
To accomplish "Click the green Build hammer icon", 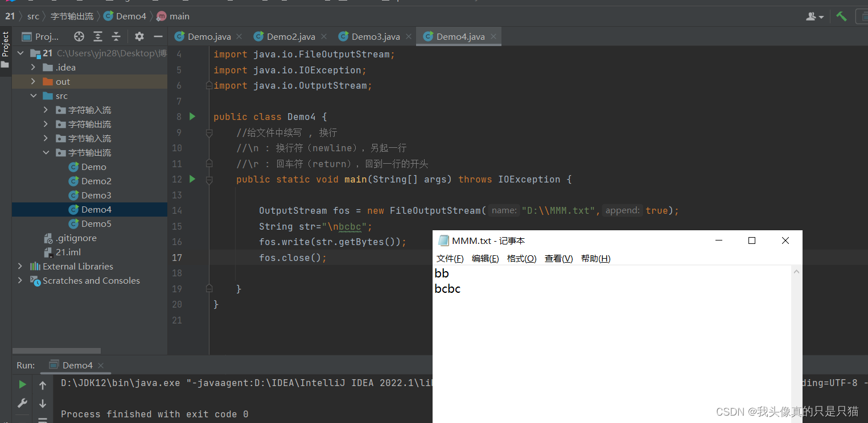I will coord(842,16).
